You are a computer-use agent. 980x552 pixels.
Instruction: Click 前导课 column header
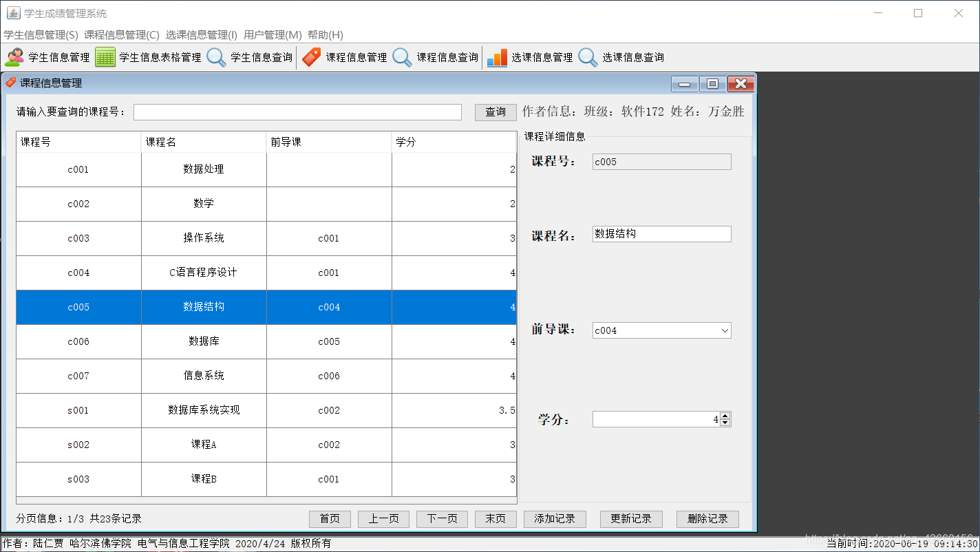pos(329,142)
